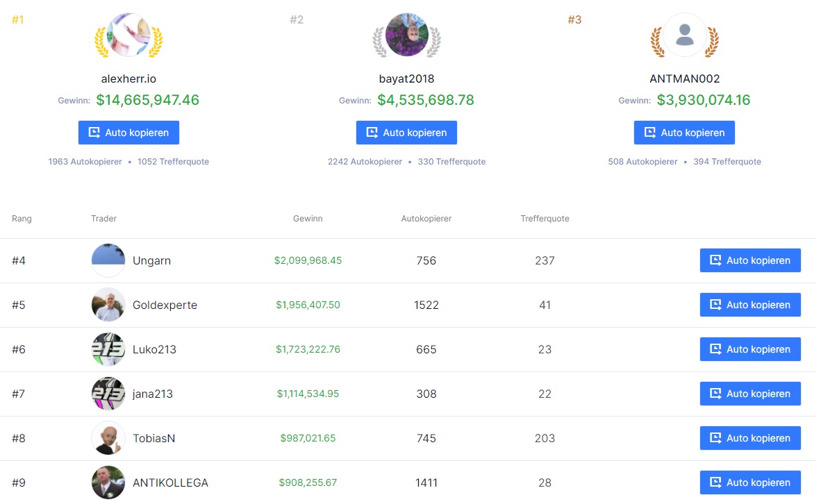Open TobiasN's cartoon avatar
Screen dimensions: 821x504
108,438
